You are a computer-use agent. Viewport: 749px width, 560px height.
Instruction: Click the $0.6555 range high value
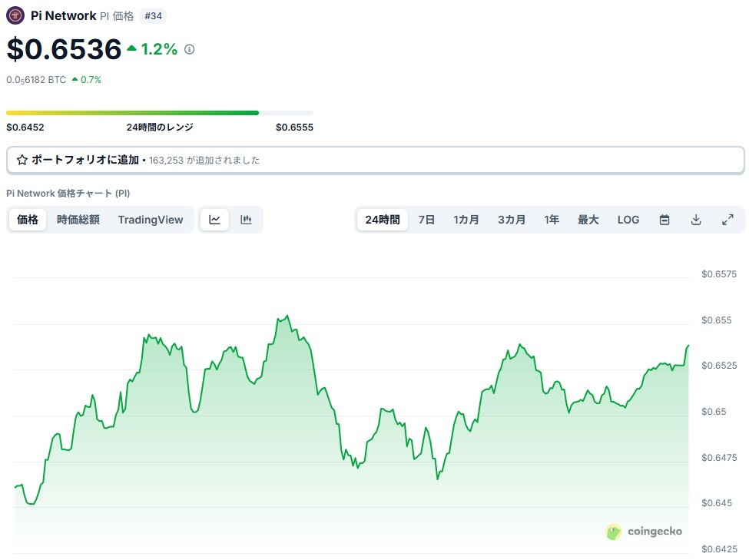(x=295, y=128)
